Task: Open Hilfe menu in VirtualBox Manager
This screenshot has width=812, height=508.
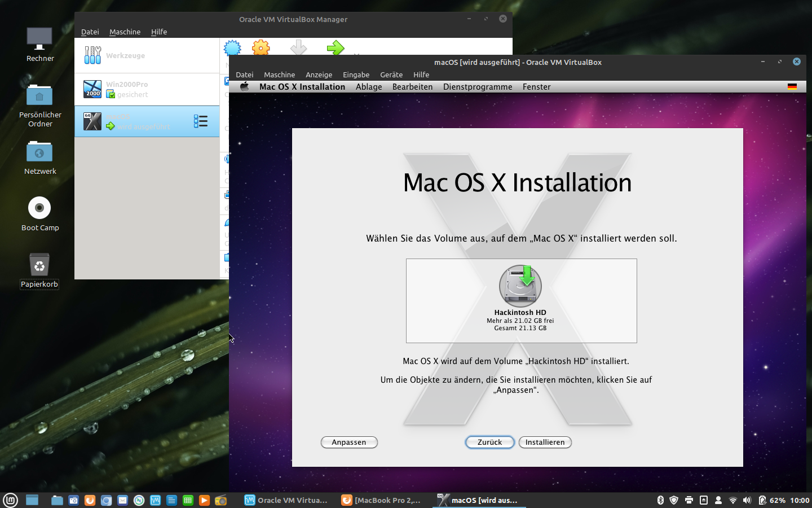Action: [159, 32]
